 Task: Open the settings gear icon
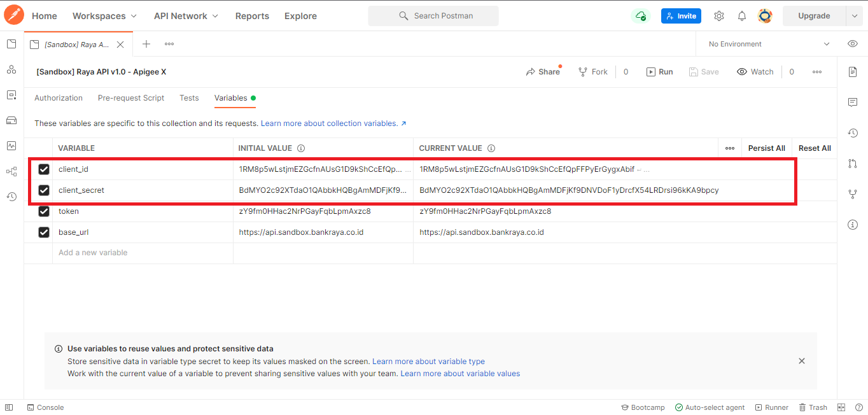(x=719, y=16)
